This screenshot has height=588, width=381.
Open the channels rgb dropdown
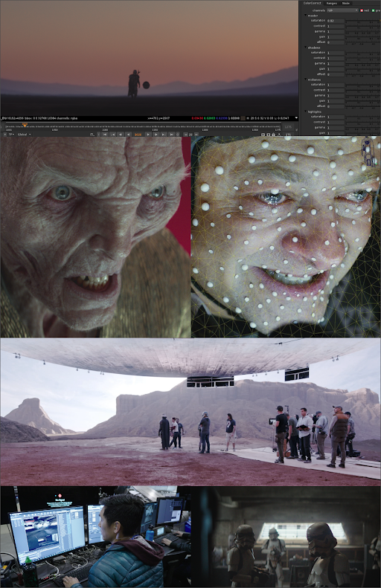342,10
